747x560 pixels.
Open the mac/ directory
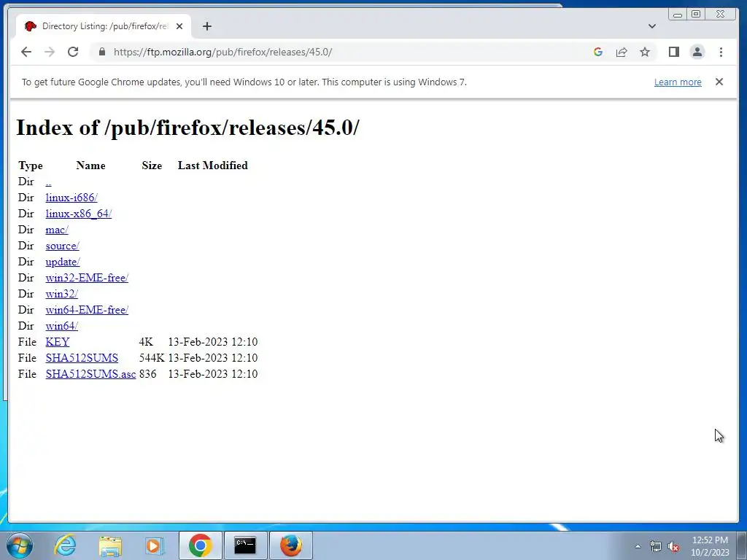click(57, 230)
